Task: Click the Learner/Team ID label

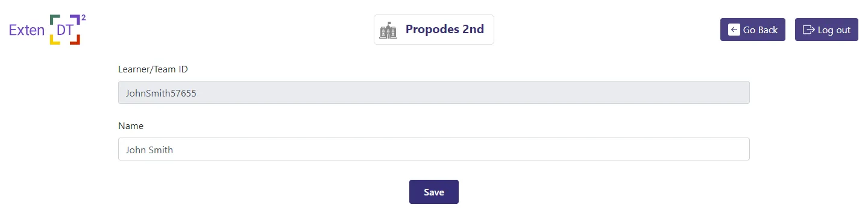Action: click(153, 69)
